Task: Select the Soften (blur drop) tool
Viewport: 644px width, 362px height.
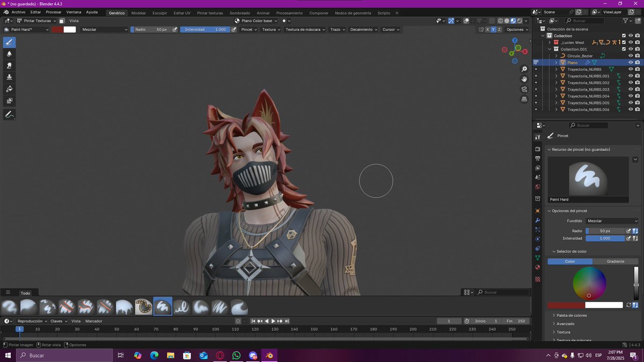Action: [x=9, y=54]
